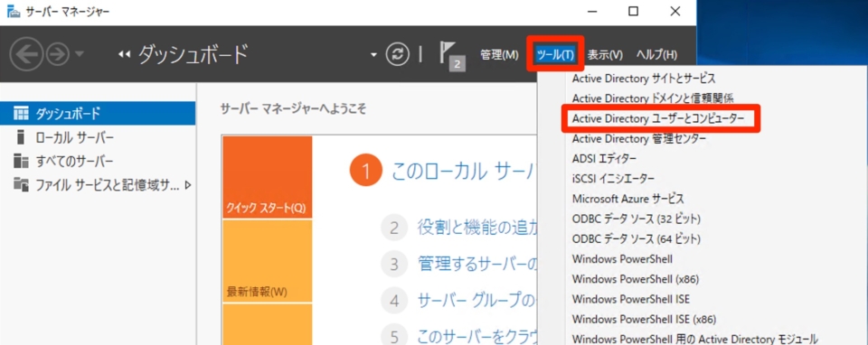
Task: Click the back navigation arrow
Action: click(x=26, y=54)
